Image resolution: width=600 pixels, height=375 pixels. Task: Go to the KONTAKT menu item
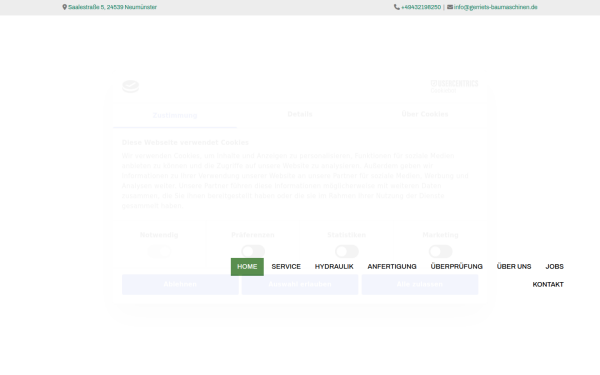[548, 285]
